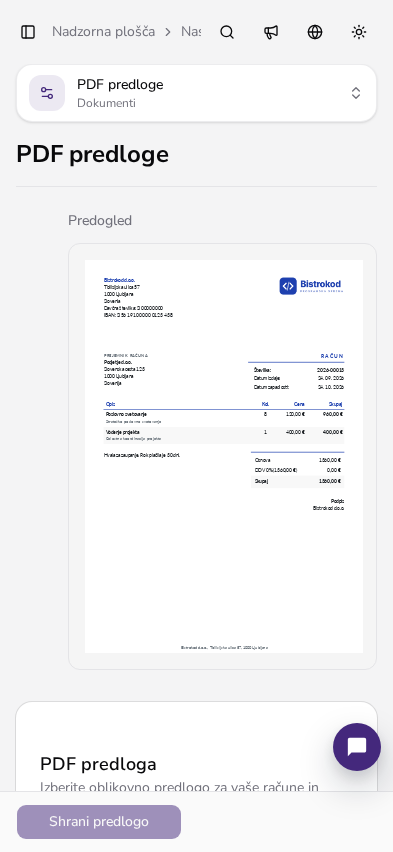The image size is (393, 852).
Task: Click the invoice preview thumbnail
Action: click(x=224, y=456)
